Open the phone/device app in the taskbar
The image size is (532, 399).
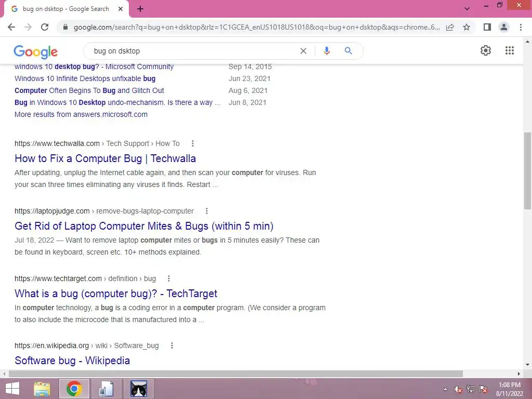click(106, 389)
